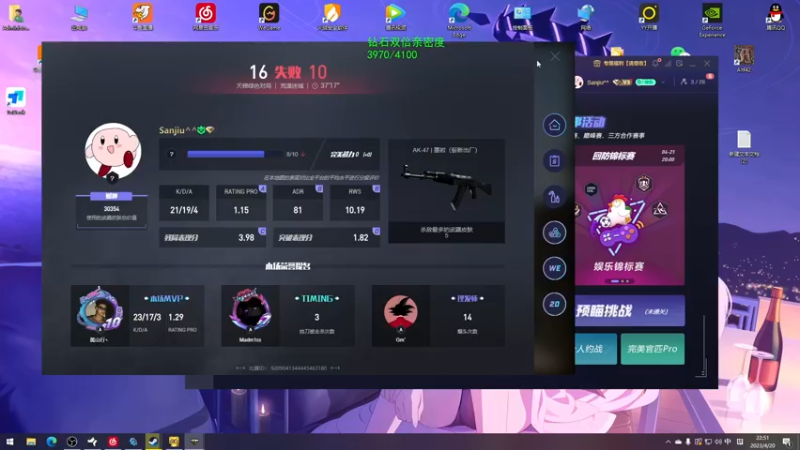The width and height of the screenshot is (800, 450).
Task: Select the K/D/A 21/19/4 stat box
Action: pyautogui.click(x=184, y=203)
